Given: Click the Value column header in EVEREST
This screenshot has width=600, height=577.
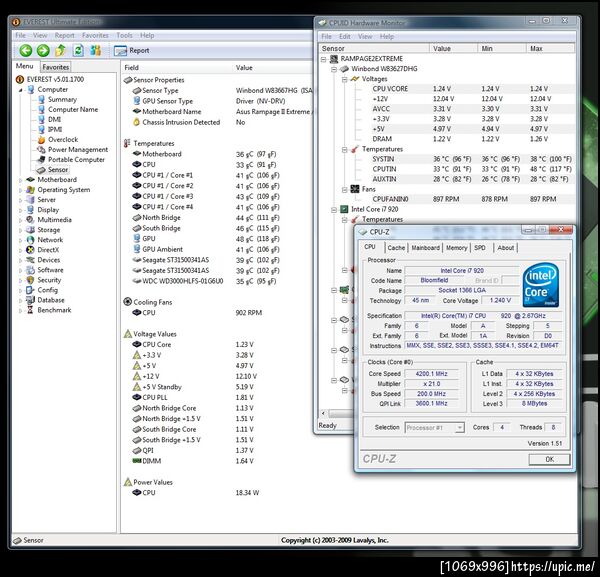Looking at the screenshot, I should click(244, 68).
